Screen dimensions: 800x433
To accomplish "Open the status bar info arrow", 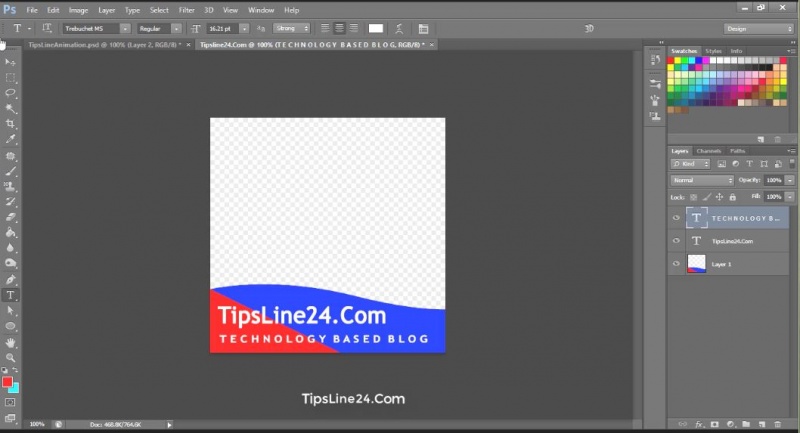I will click(169, 424).
